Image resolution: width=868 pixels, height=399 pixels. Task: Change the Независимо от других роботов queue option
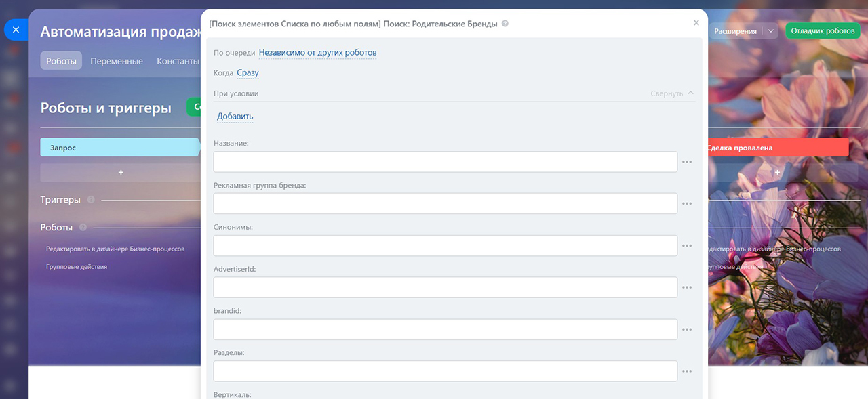coord(317,53)
